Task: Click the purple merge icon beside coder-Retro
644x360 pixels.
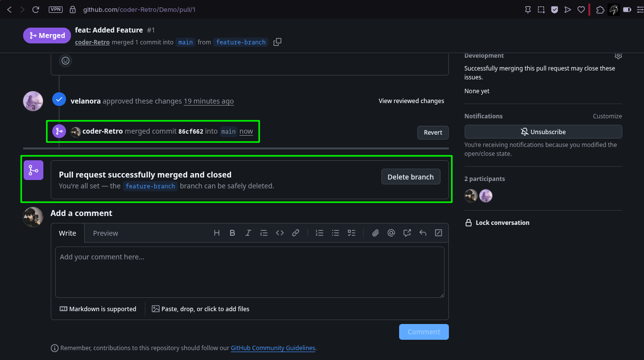Action: click(59, 131)
